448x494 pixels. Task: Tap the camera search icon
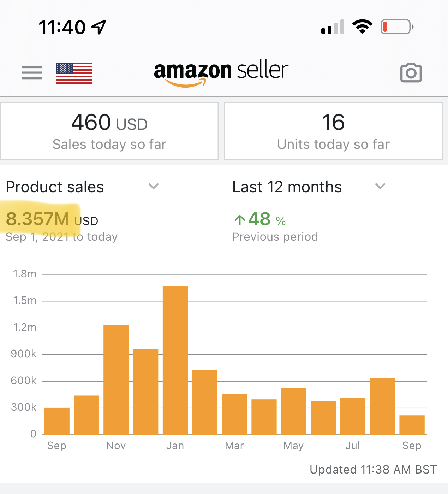point(411,72)
